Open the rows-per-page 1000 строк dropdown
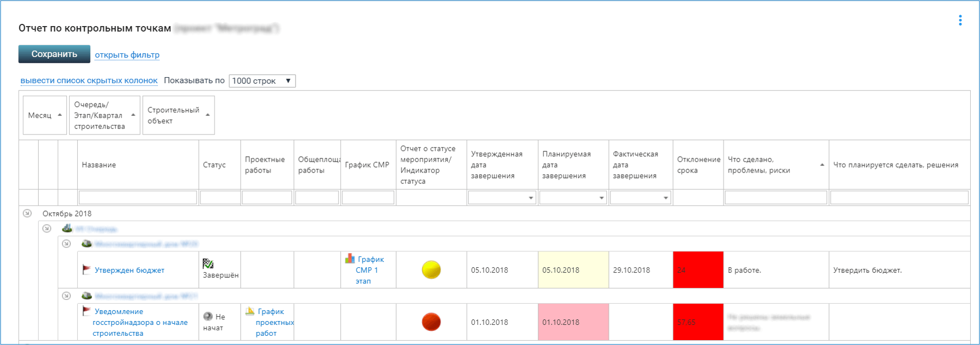The image size is (980, 345). 262,81
